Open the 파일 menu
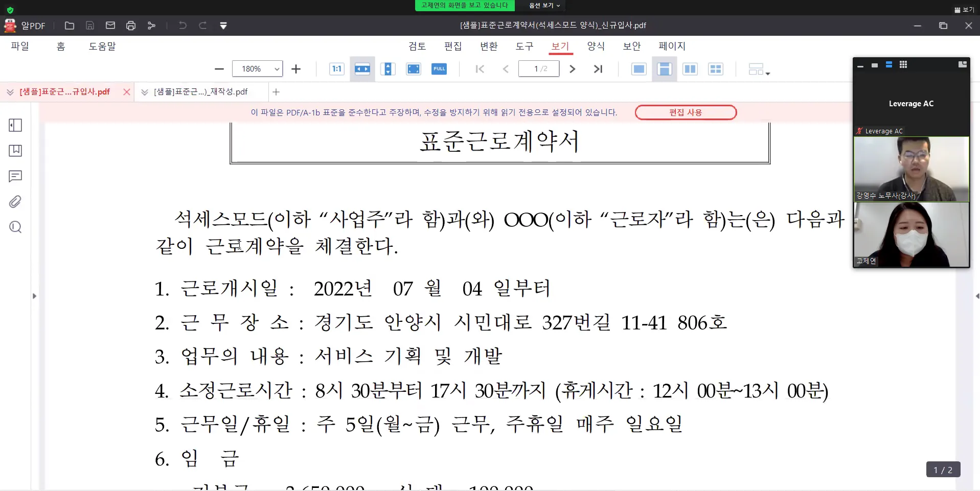 point(20,46)
